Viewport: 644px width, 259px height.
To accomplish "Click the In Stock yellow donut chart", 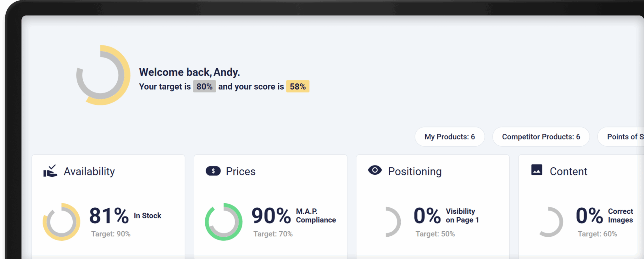I will [x=62, y=222].
